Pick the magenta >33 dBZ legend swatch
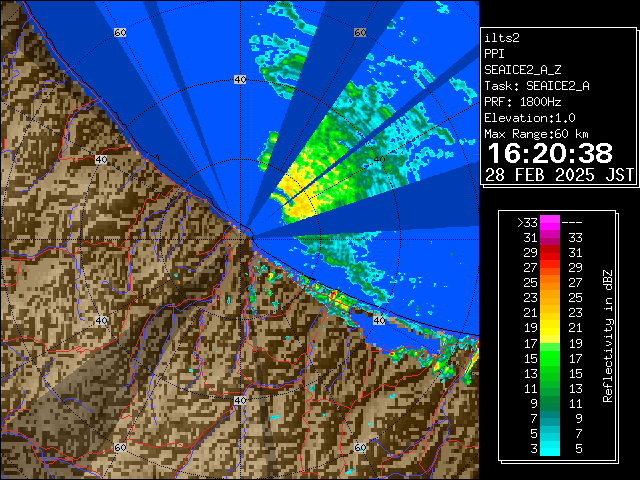 coord(550,223)
